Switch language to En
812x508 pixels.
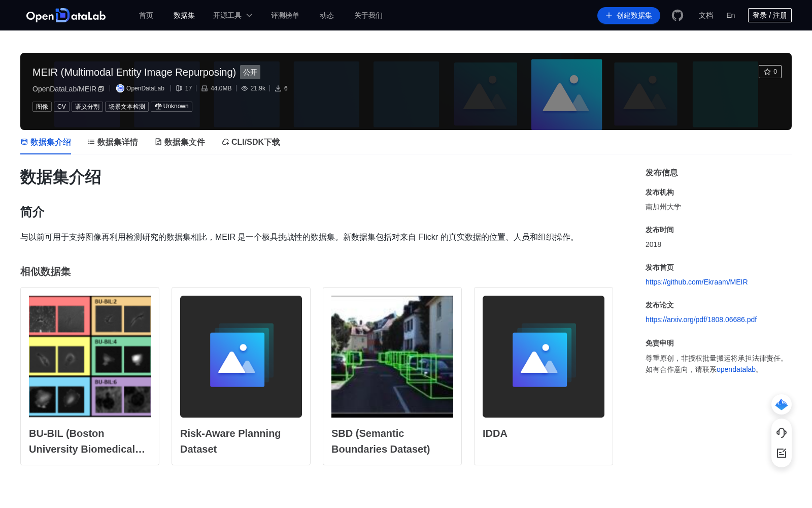pyautogui.click(x=731, y=15)
